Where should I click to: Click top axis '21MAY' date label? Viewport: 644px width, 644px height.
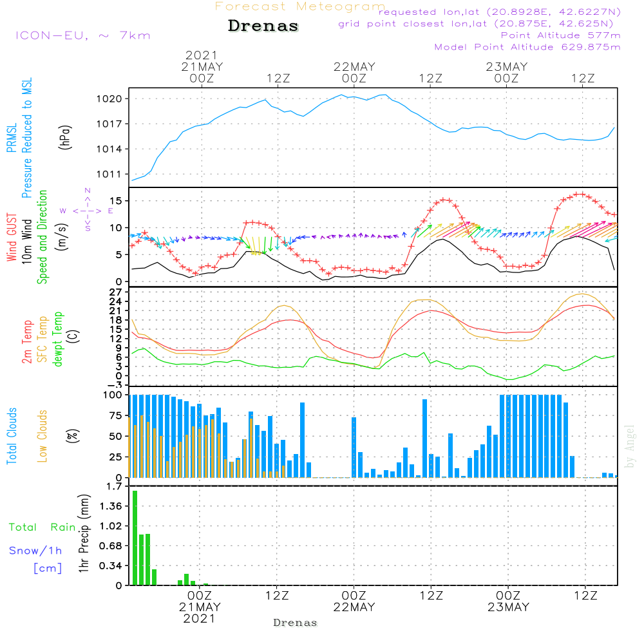coord(202,66)
